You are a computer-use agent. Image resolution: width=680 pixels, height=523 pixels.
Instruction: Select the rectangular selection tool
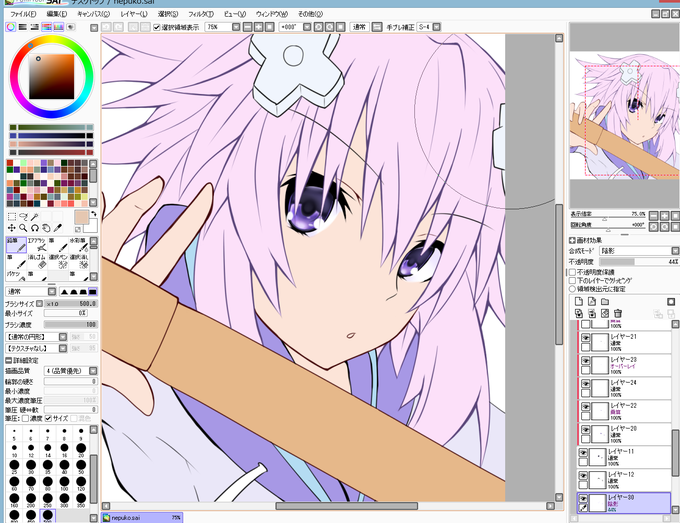pos(12,216)
